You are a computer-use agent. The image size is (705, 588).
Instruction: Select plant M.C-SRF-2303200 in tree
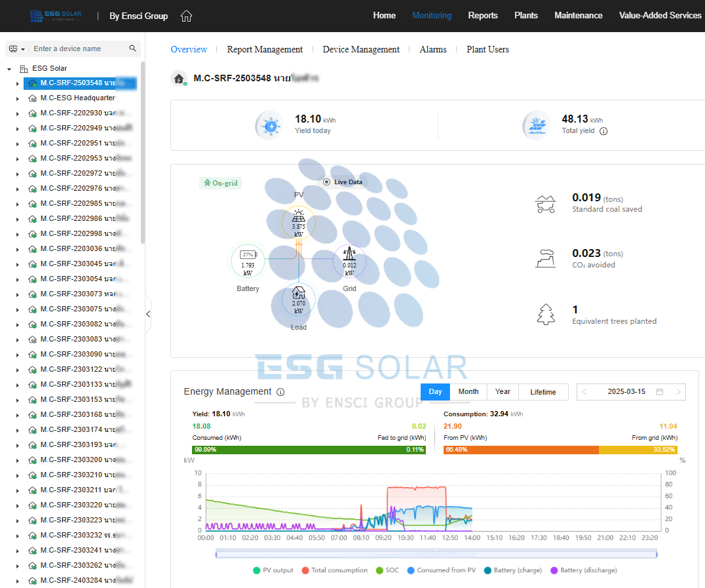(85, 460)
